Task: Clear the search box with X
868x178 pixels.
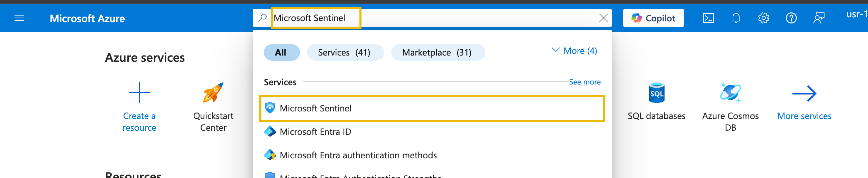Action: 603,18
